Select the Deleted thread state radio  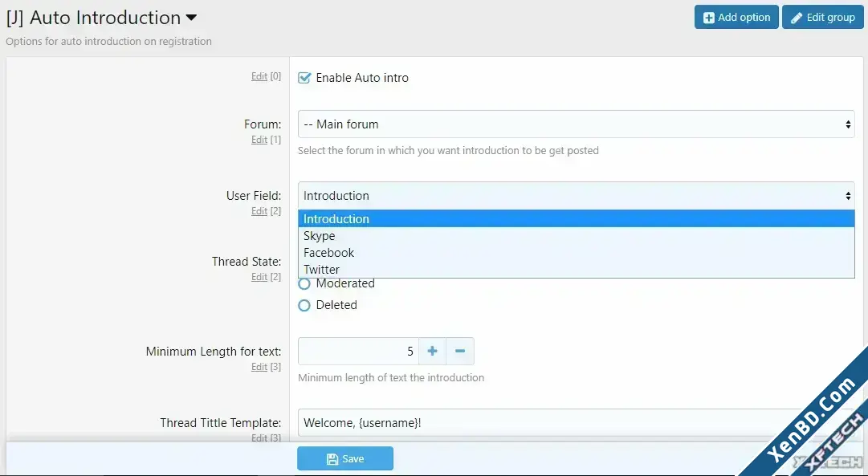304,305
